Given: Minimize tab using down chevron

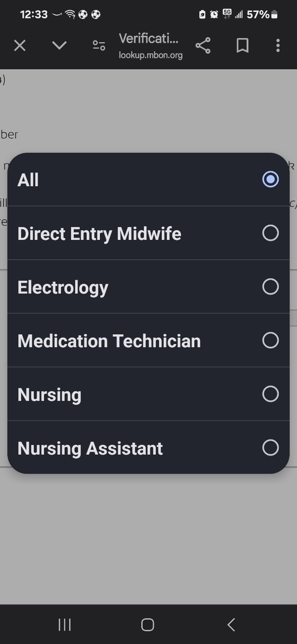Looking at the screenshot, I should [x=59, y=45].
